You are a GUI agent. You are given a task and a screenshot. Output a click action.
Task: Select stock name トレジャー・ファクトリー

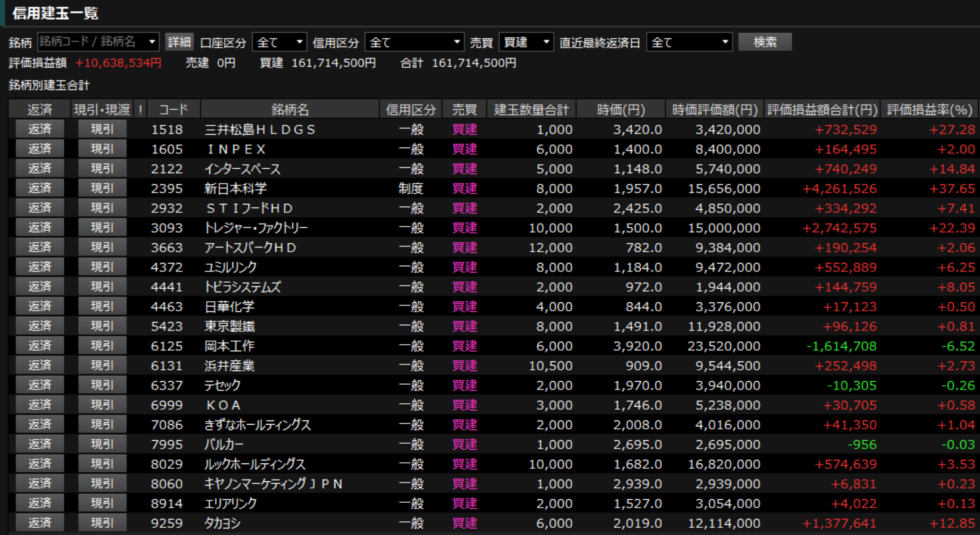256,228
